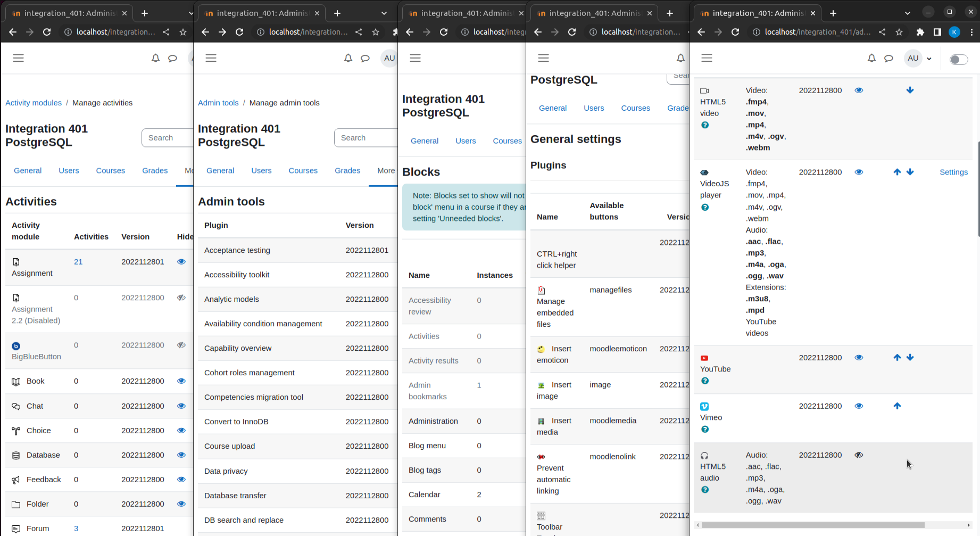The height and width of the screenshot is (536, 980).
Task: Hide the Folder activity module
Action: click(181, 504)
